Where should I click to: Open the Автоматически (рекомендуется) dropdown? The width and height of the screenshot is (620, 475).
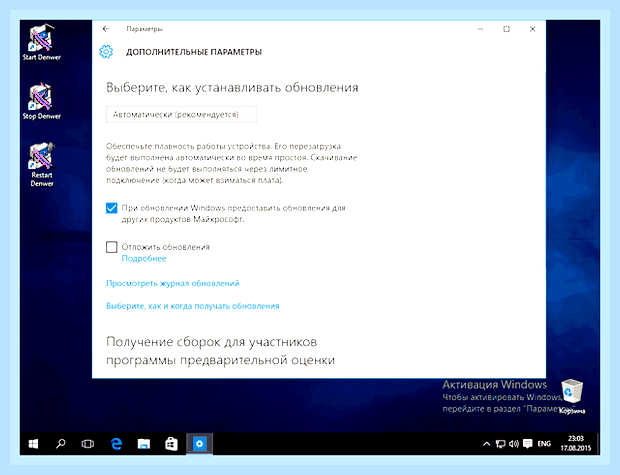(181, 115)
